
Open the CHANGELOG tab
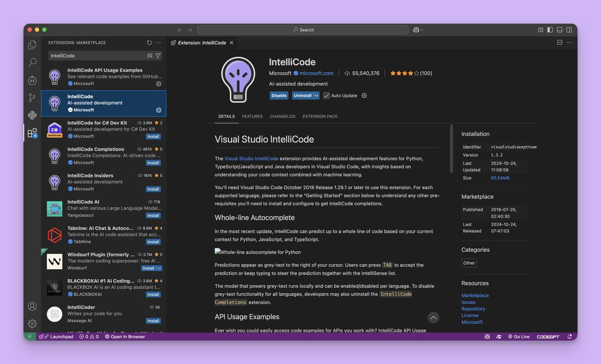[x=282, y=116]
